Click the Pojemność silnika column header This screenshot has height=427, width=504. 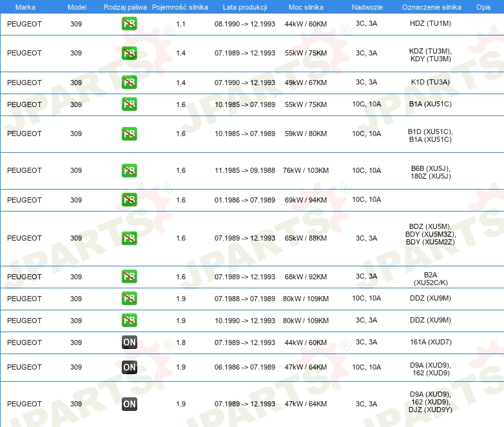click(x=180, y=7)
